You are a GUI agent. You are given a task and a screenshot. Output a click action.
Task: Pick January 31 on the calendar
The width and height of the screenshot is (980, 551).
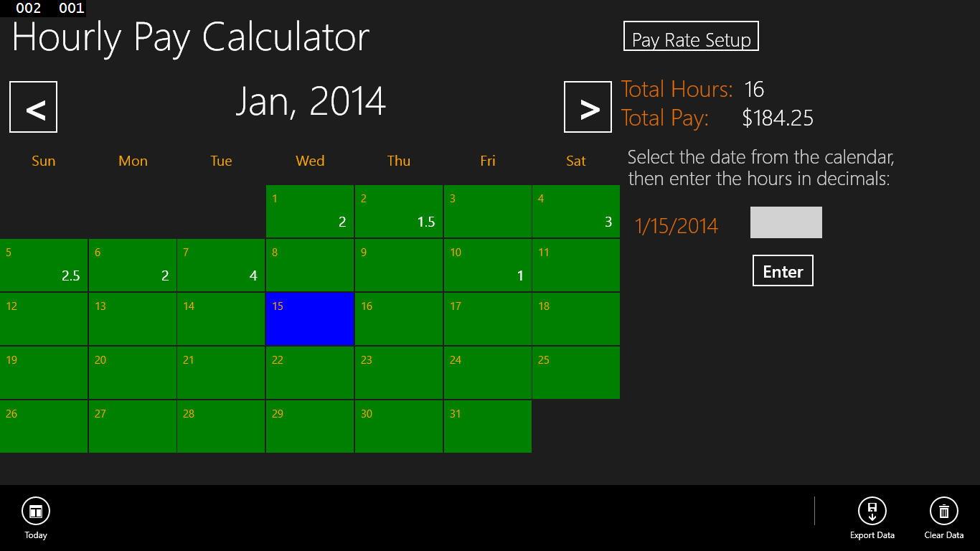click(x=488, y=427)
